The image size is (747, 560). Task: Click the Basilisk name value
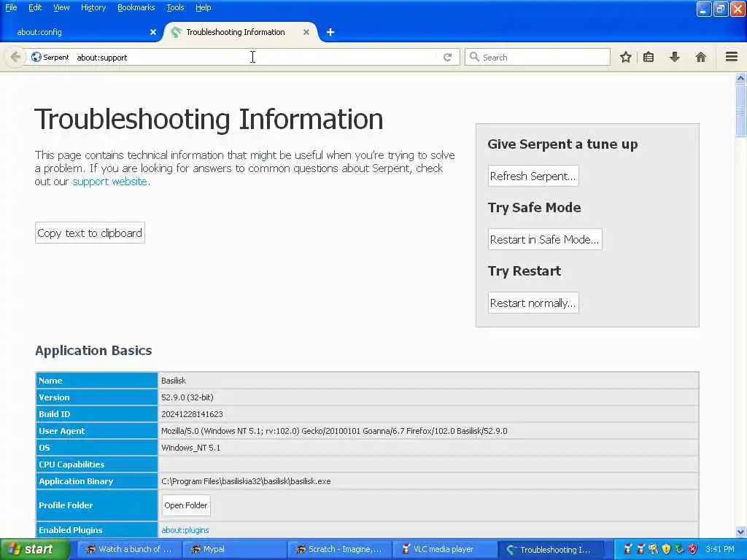(x=174, y=381)
